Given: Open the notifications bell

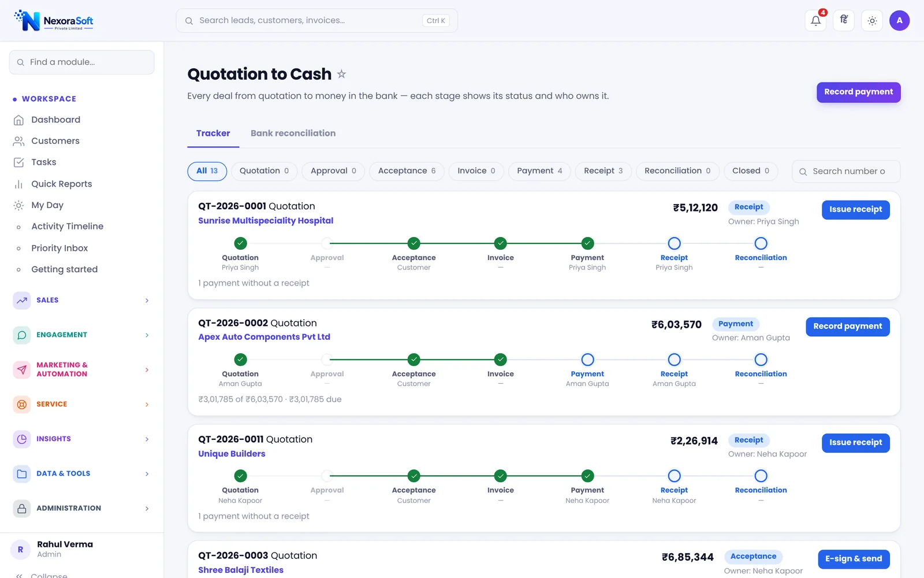Looking at the screenshot, I should [815, 21].
